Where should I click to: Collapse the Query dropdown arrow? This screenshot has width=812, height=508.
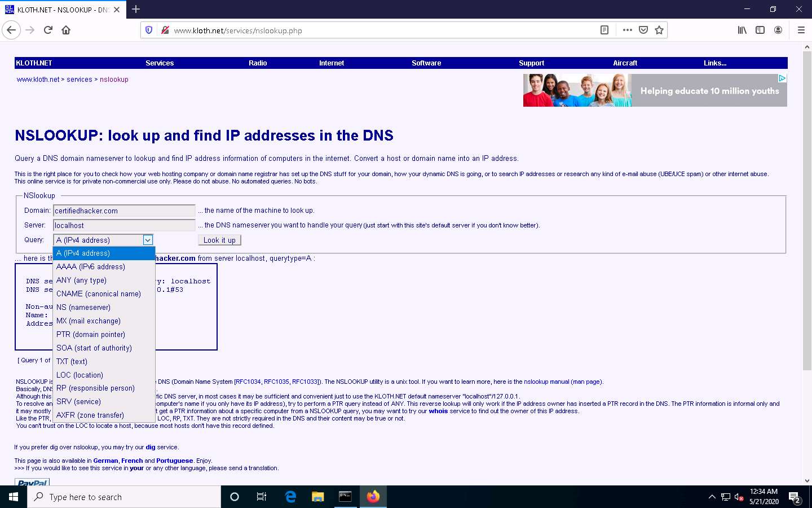[148, 240]
